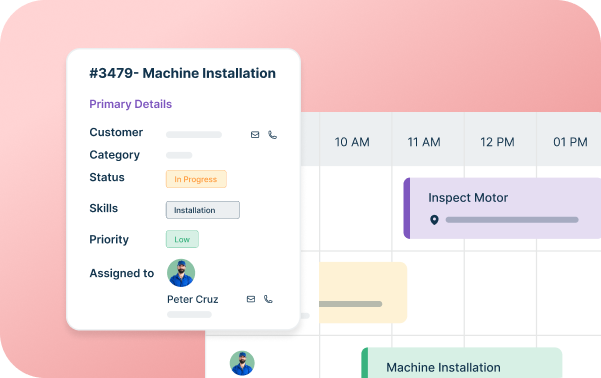
Task: Click the 'Category' field label
Action: [115, 155]
